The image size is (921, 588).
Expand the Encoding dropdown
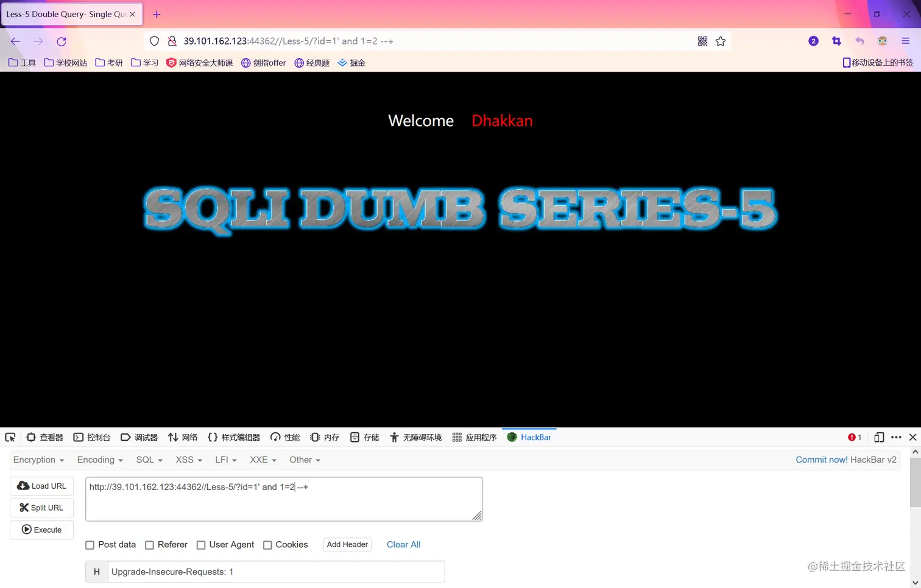[100, 460]
